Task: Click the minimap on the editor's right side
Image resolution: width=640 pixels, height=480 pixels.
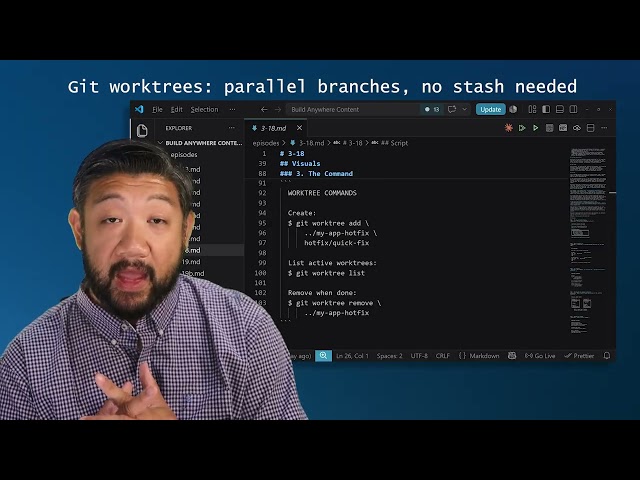Action: 588,241
